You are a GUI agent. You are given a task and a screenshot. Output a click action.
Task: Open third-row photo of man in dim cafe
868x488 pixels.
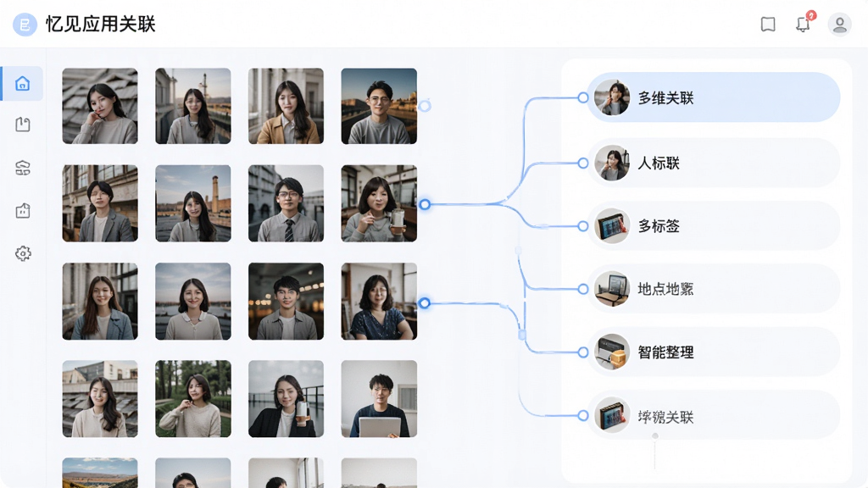pyautogui.click(x=286, y=301)
